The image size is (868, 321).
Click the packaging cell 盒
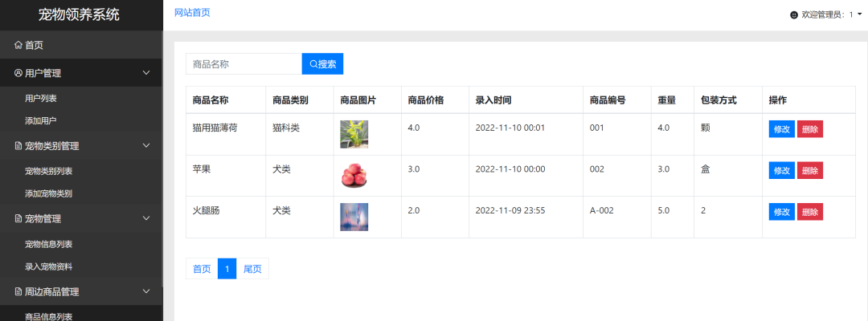point(706,169)
